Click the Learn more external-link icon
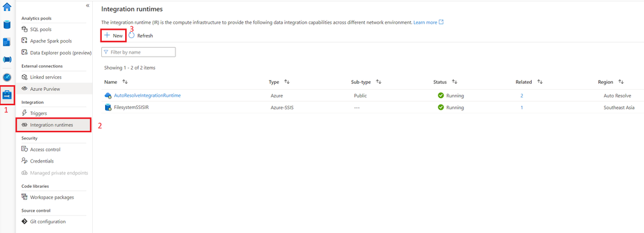Screen dimensions: 644x233 click(x=441, y=22)
